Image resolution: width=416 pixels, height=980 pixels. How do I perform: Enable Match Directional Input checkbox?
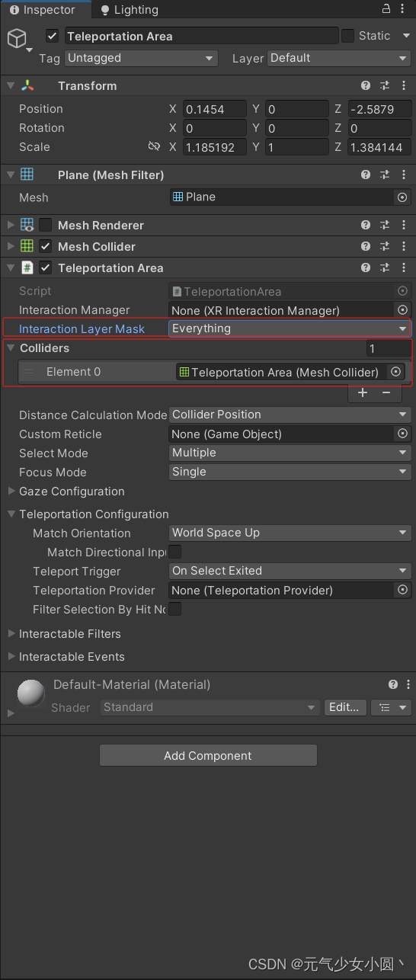click(x=175, y=552)
